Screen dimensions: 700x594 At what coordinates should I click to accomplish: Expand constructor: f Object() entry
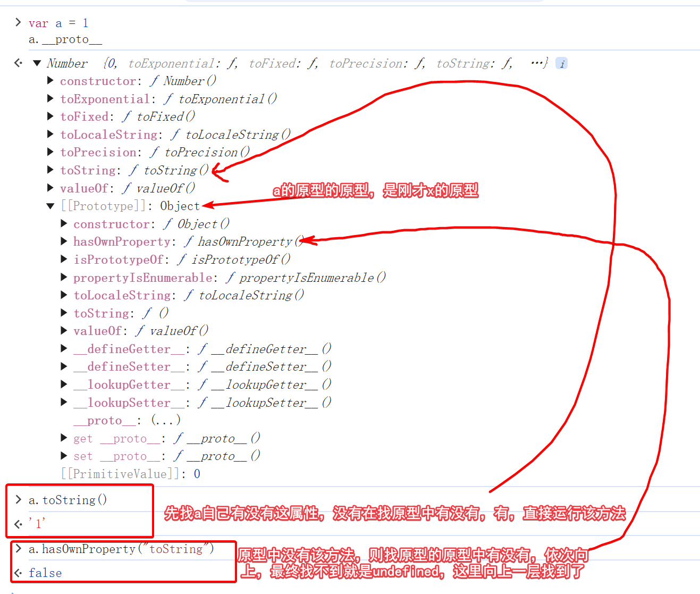coord(64,224)
